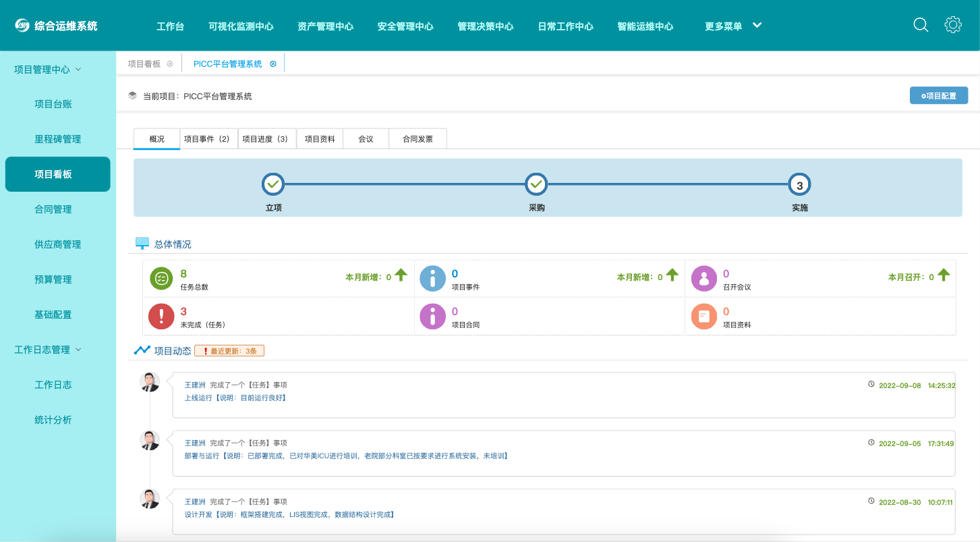Click the purple 项目合同 info icon
Viewport: 980px width, 542px height.
[x=433, y=316]
